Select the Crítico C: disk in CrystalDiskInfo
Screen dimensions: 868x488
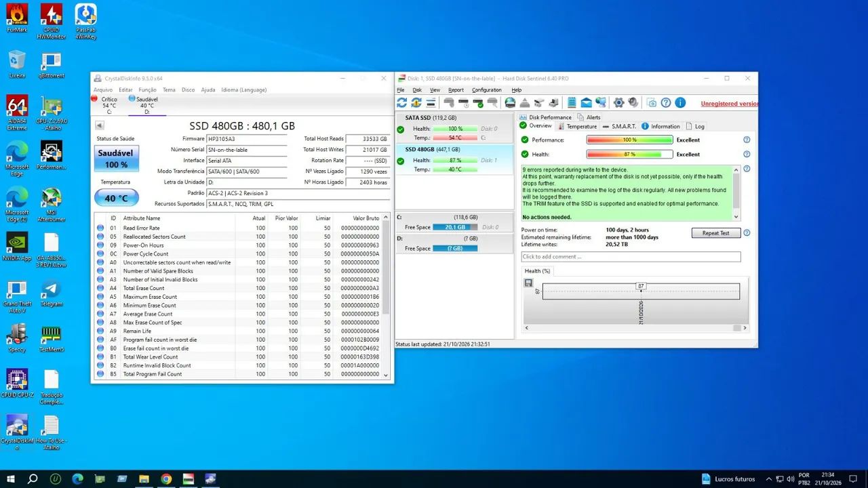pos(108,105)
